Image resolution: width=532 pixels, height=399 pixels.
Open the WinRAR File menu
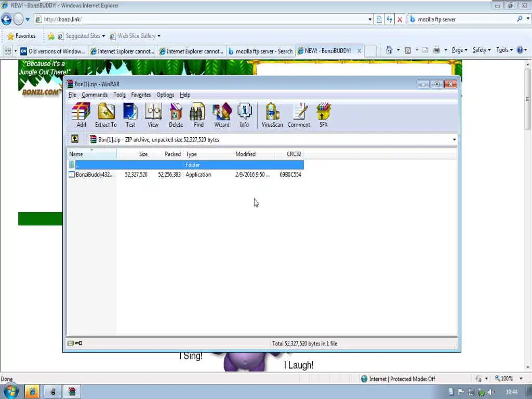72,95
